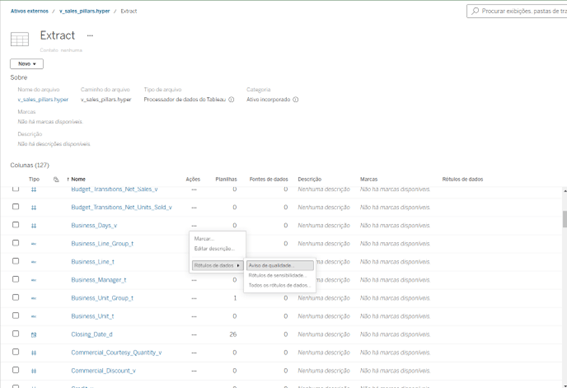567x388 pixels.
Task: Select the Commercial_Courtesy_Quantity_v row checkbox
Action: pos(16,351)
